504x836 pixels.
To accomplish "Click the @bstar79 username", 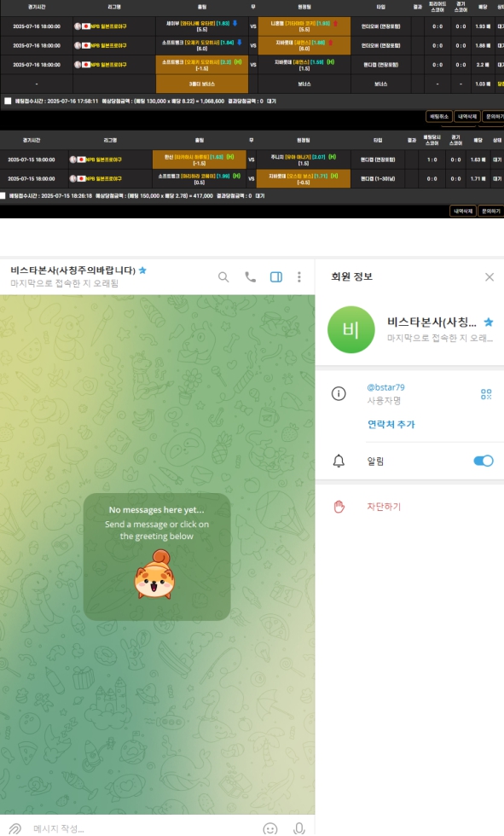I will click(385, 387).
